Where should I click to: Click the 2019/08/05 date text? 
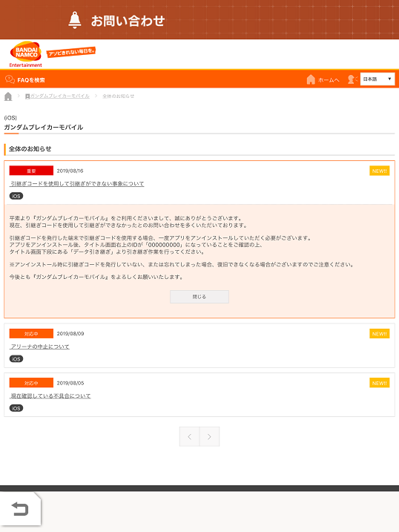[70, 383]
